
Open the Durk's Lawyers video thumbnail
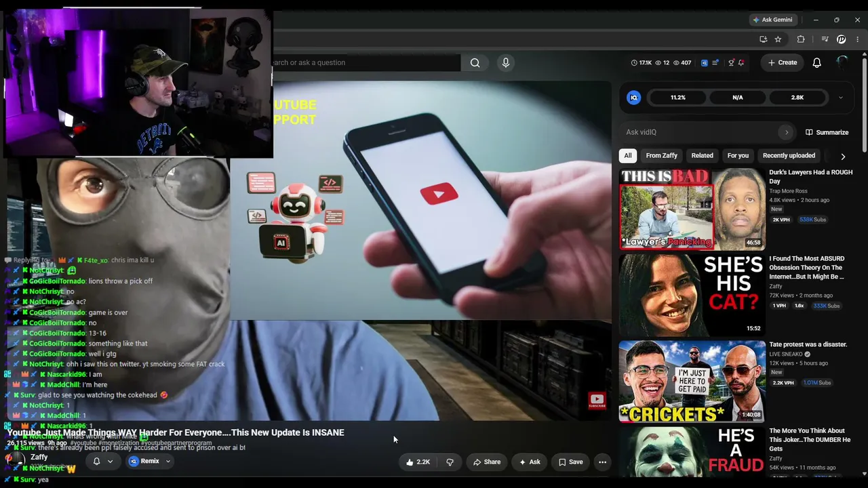(692, 209)
